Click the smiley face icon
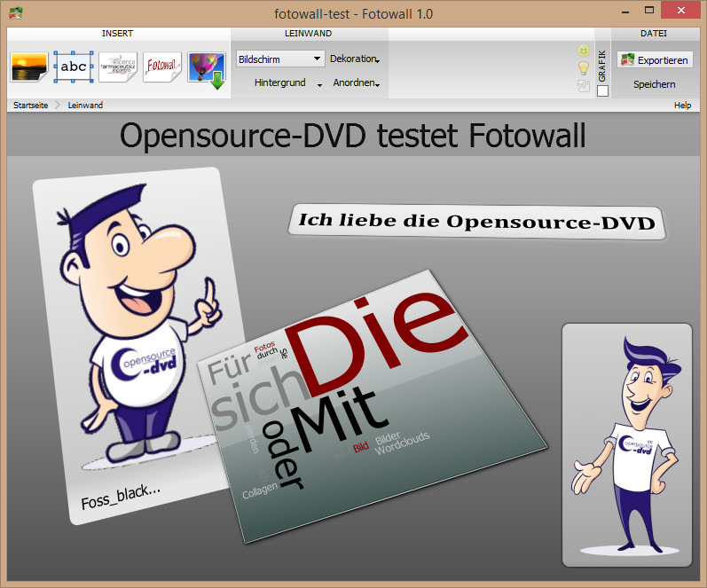This screenshot has width=707, height=588. 583,51
